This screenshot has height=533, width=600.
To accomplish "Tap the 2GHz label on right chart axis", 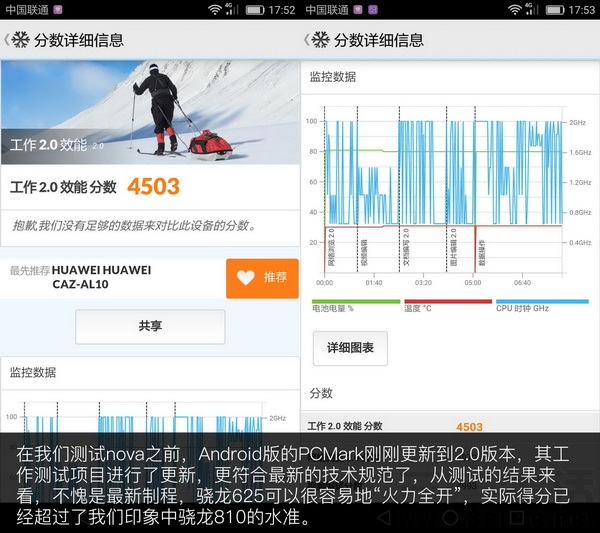I will pyautogui.click(x=577, y=122).
